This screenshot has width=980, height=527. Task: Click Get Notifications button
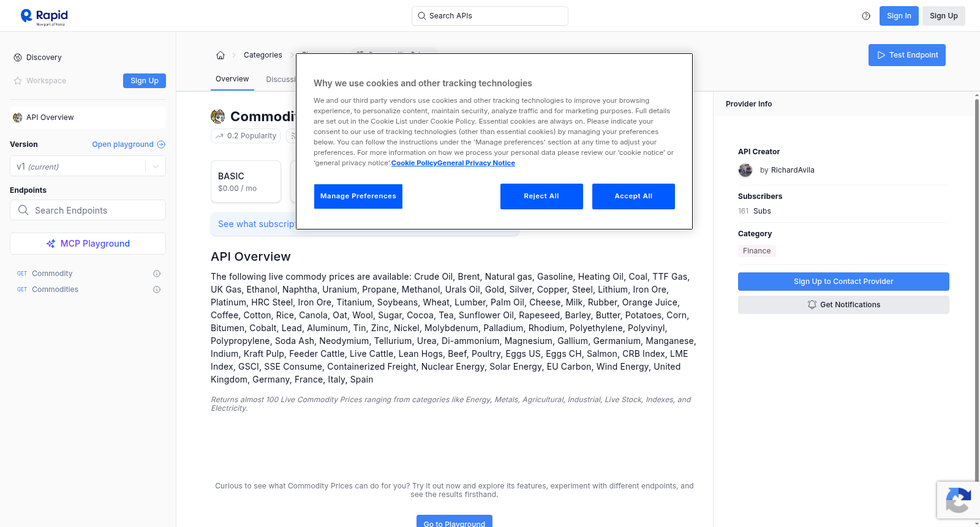click(x=843, y=305)
